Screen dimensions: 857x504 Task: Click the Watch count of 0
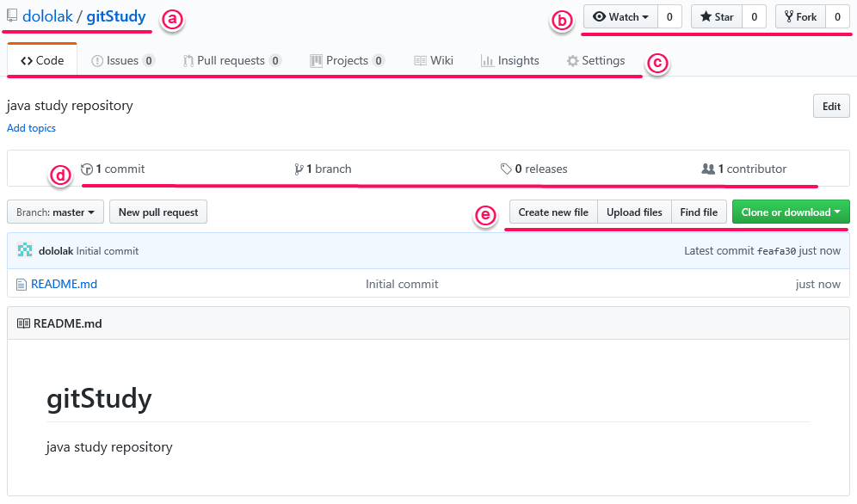point(669,17)
